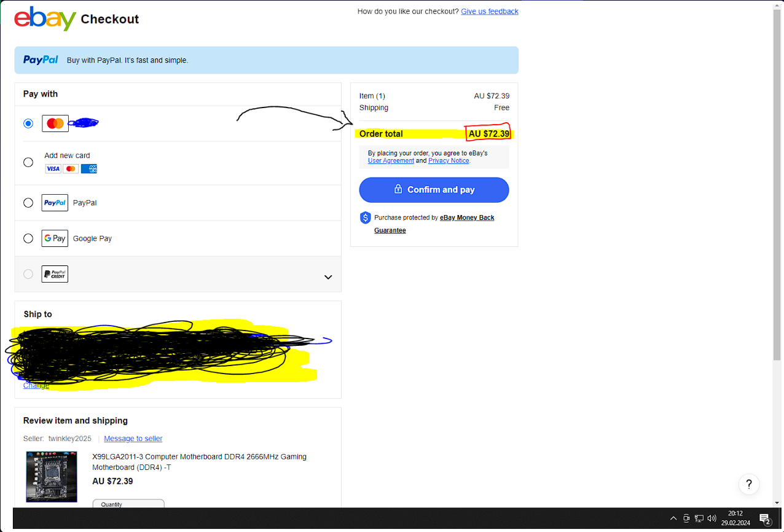Image resolution: width=784 pixels, height=532 pixels.
Task: Click the Shipping Free value
Action: pos(502,108)
